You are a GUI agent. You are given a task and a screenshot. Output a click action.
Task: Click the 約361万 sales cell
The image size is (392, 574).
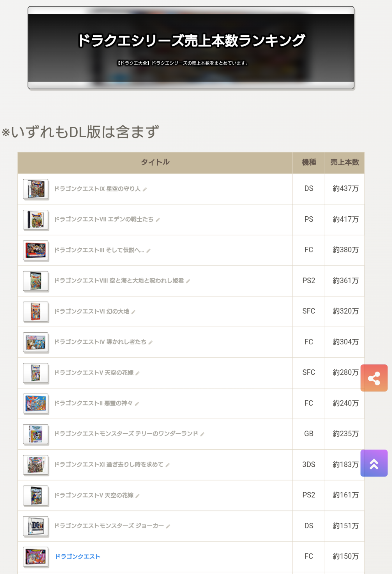345,281
